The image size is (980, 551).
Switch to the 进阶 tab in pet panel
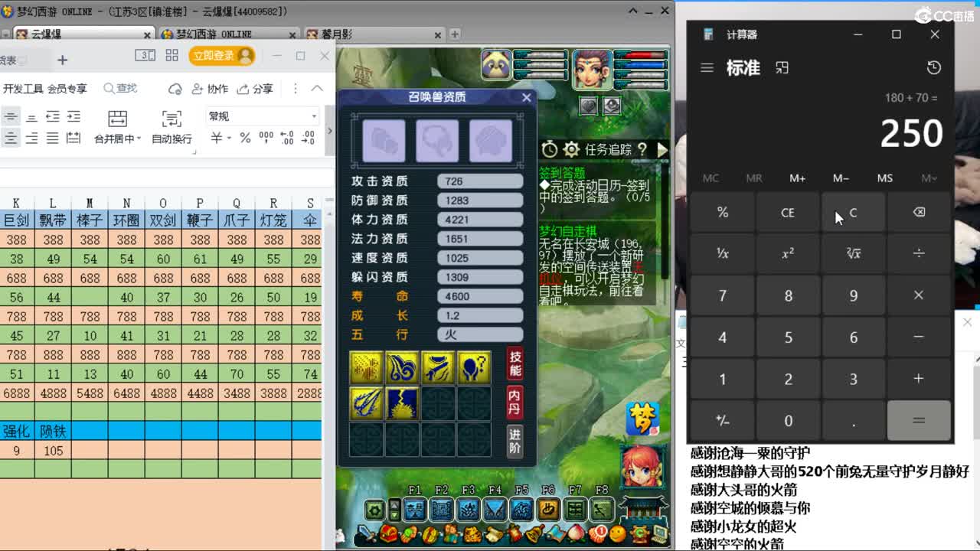point(515,441)
